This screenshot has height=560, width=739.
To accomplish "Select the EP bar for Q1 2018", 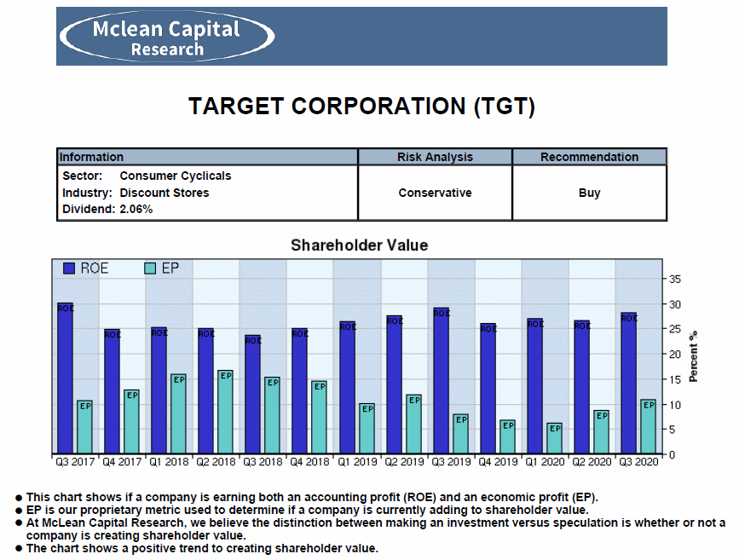I will (179, 414).
